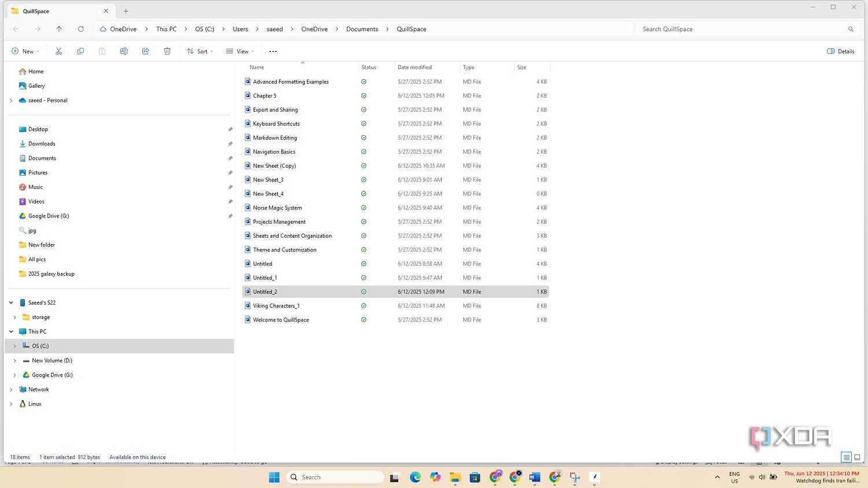The width and height of the screenshot is (868, 488).
Task: Click This PC in the address breadcrumb
Action: click(167, 29)
